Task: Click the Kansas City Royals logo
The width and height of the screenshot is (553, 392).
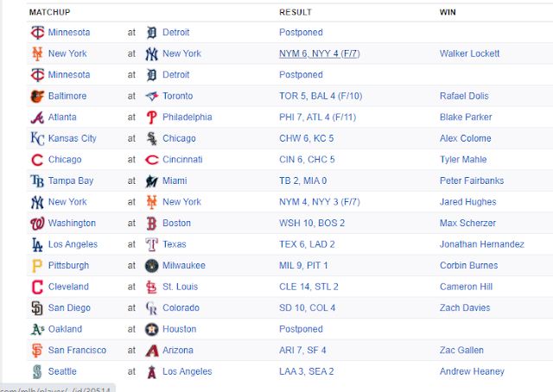Action: coord(37,138)
